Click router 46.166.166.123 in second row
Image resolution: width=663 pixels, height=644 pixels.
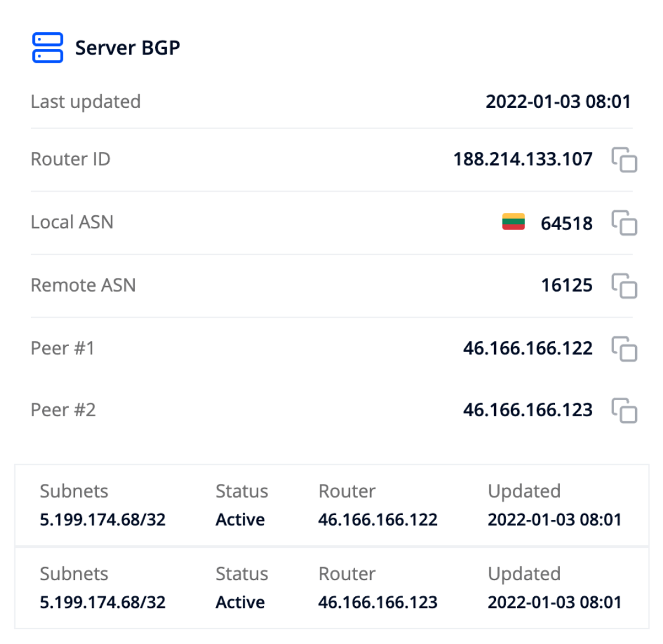[377, 602]
